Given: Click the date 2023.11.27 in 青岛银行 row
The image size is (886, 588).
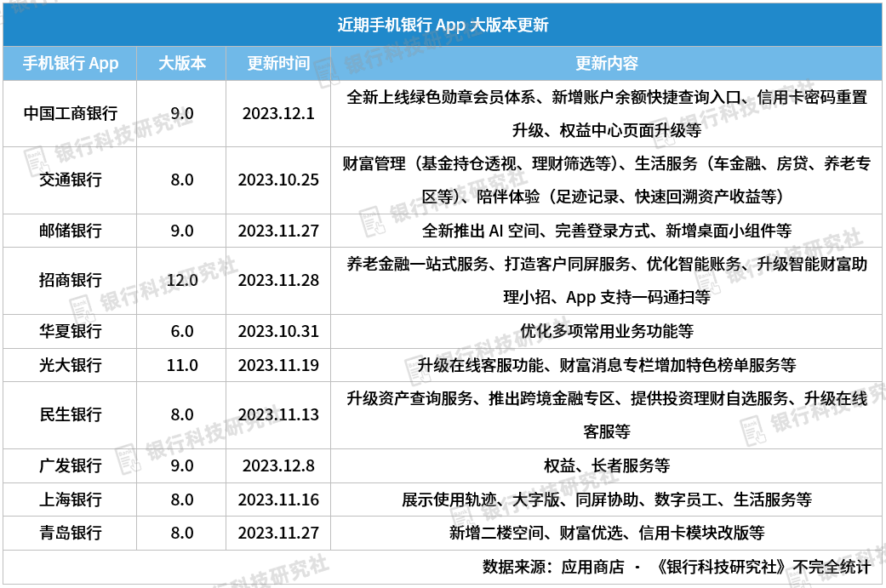Looking at the screenshot, I should (x=278, y=533).
